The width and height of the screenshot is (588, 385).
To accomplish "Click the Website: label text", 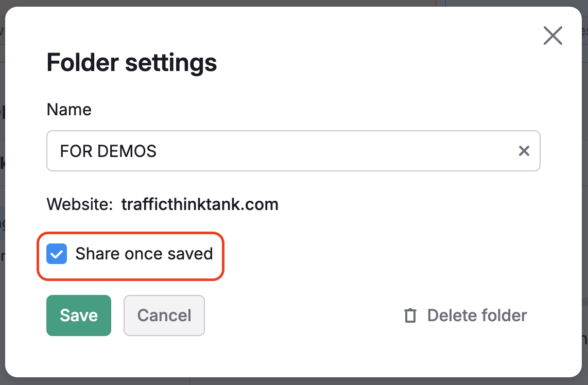I will coord(80,204).
